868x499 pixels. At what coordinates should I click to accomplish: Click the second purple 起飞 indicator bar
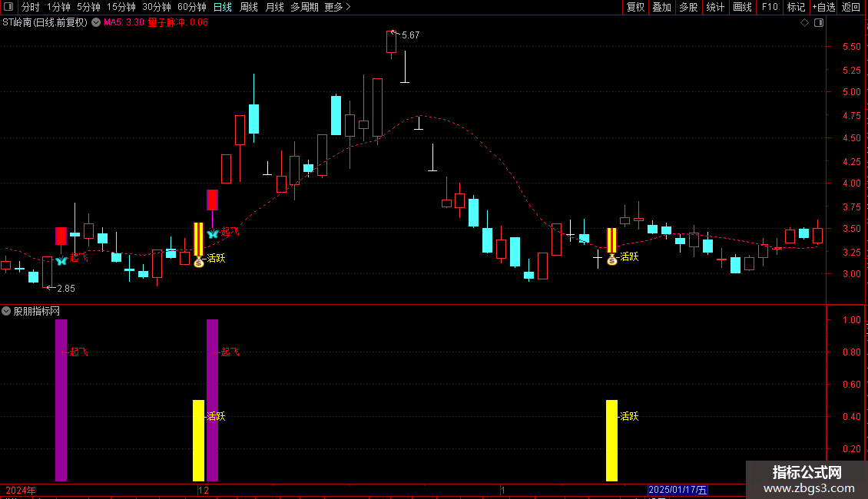tap(212, 400)
